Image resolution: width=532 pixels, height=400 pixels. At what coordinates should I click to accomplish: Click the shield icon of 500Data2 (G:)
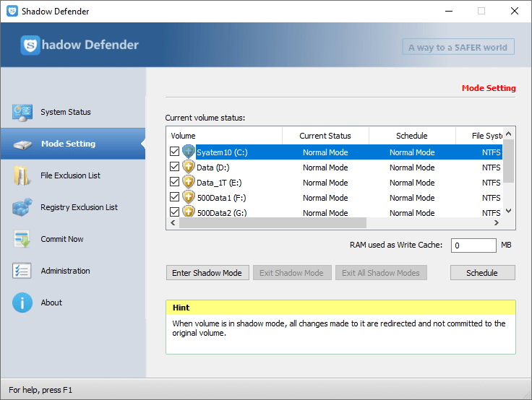[189, 211]
